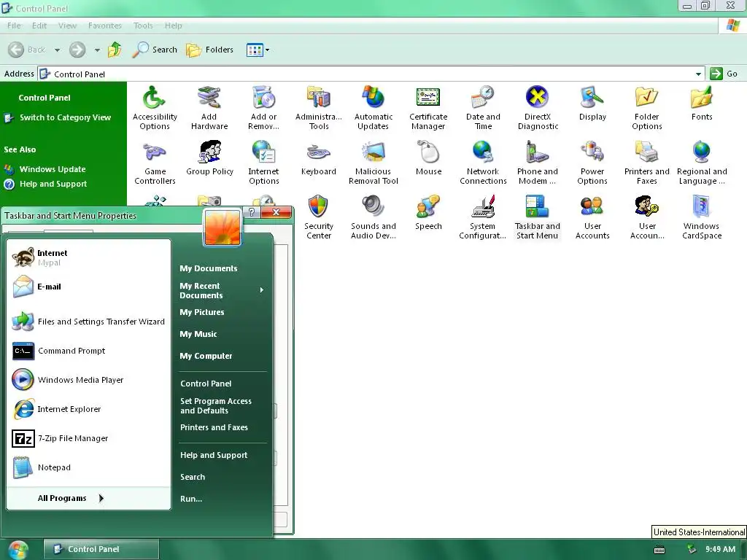
Task: Expand the Address bar dropdown
Action: pos(698,74)
